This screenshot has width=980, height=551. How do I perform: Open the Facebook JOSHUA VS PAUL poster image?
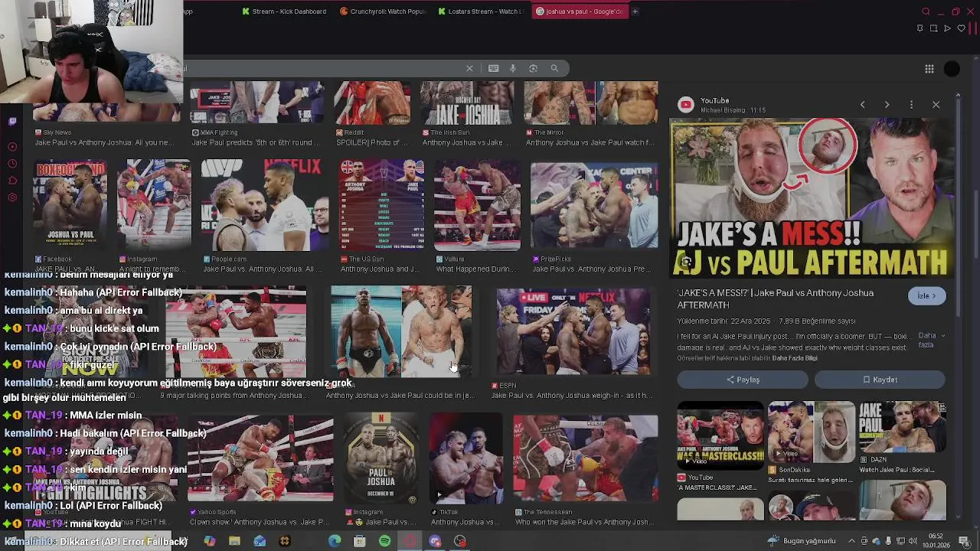(70, 205)
